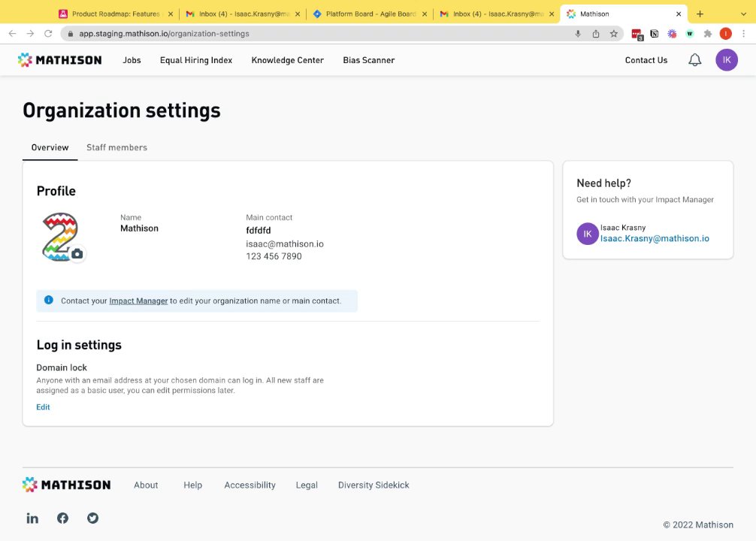Open a new browser tab
Viewport: 756px width, 541px height.
pos(700,14)
